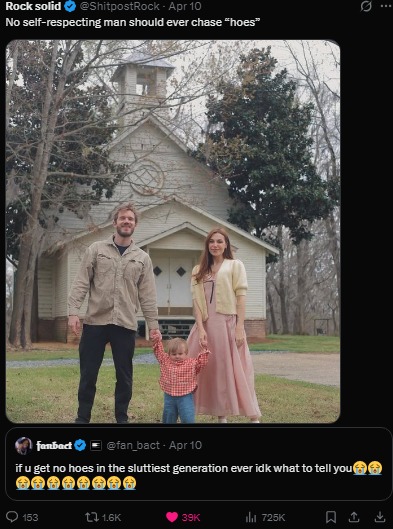Open the church family photo

click(173, 231)
